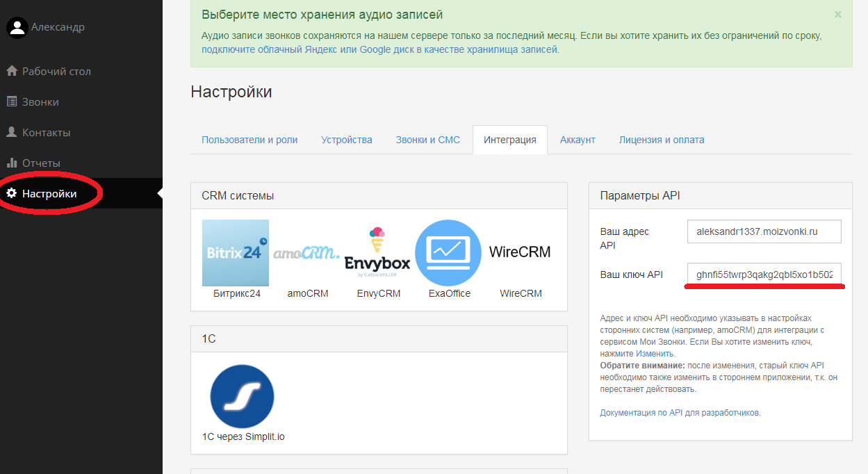The image size is (868, 474).
Task: Open the Контакты menu item
Action: 81,132
